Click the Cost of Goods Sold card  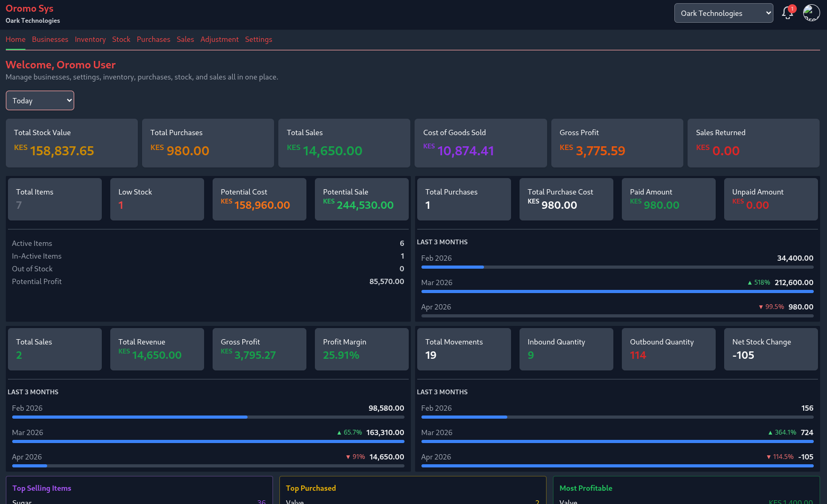[x=481, y=143]
